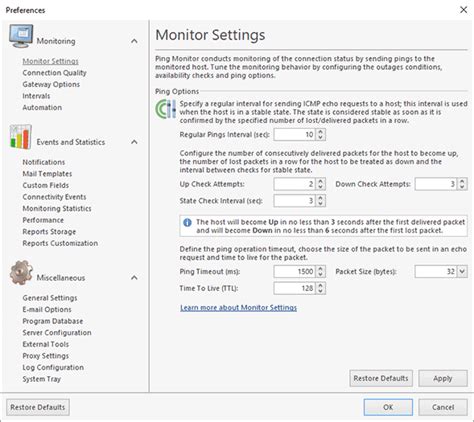474x422 pixels.
Task: Click the Apply button
Action: (443, 378)
